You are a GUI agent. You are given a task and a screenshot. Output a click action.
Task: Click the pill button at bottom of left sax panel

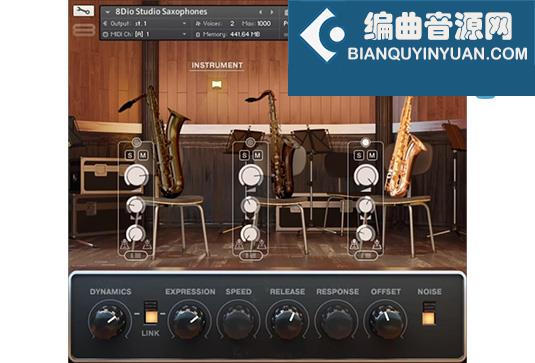click(x=135, y=255)
